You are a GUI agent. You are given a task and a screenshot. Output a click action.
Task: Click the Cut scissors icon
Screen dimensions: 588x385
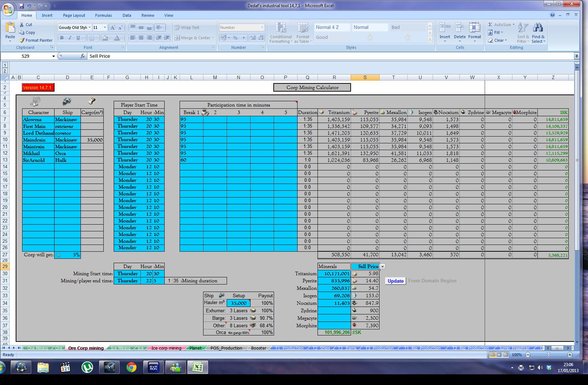tap(22, 25)
